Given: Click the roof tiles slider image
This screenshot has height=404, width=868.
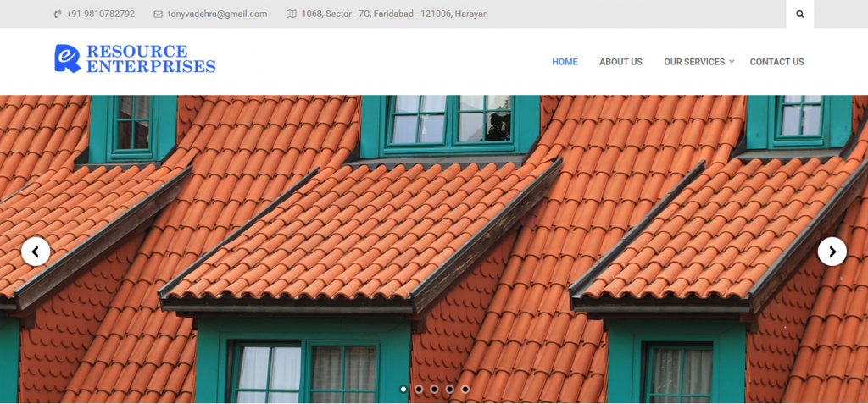Looking at the screenshot, I should click(x=434, y=249).
